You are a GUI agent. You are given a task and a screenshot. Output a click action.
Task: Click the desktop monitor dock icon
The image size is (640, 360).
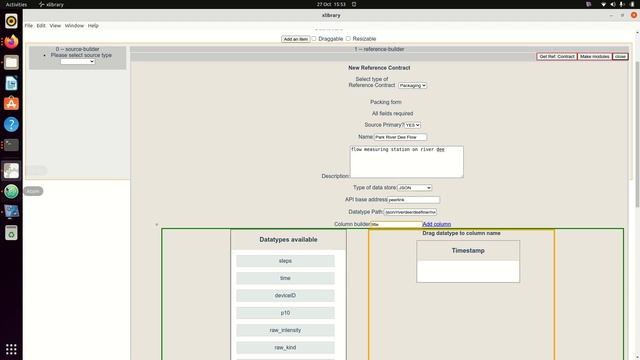click(x=11, y=212)
